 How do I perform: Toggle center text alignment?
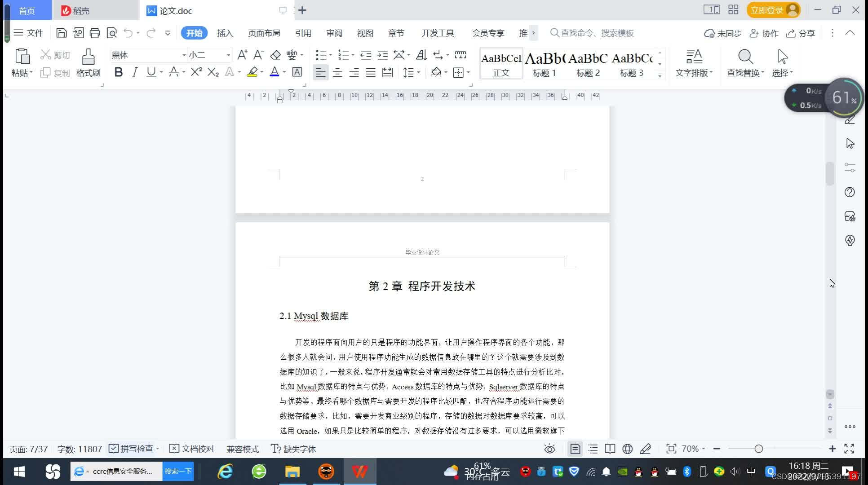(x=337, y=72)
